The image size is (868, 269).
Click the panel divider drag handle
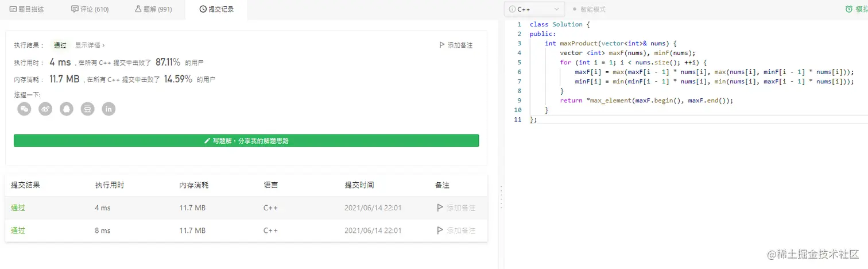pyautogui.click(x=501, y=197)
